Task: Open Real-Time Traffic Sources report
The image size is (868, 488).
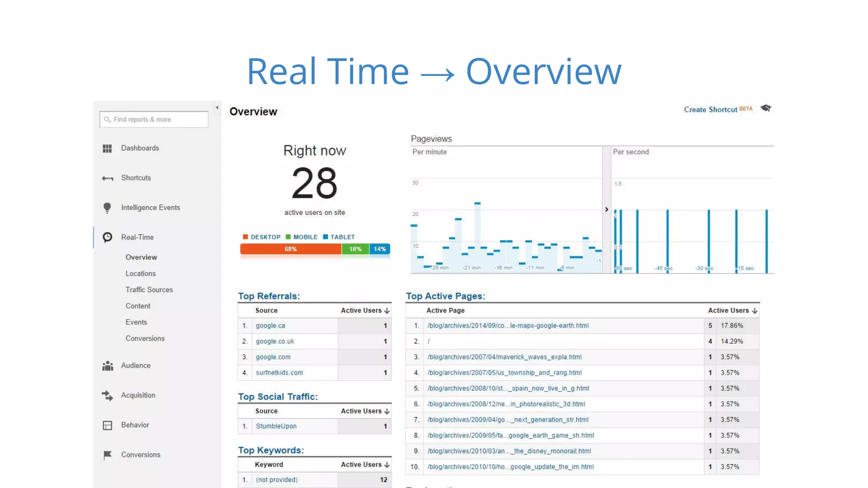Action: coord(149,290)
